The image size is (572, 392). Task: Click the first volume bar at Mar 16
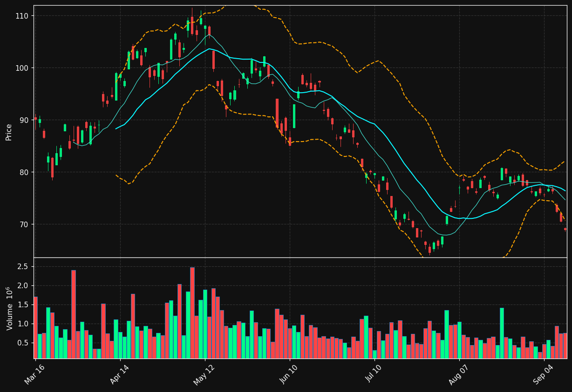tap(35, 328)
